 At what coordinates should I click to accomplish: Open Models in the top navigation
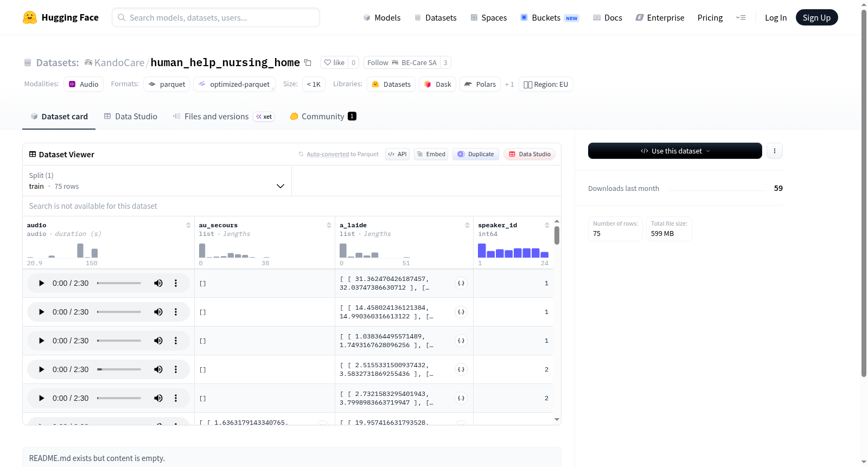click(x=382, y=17)
